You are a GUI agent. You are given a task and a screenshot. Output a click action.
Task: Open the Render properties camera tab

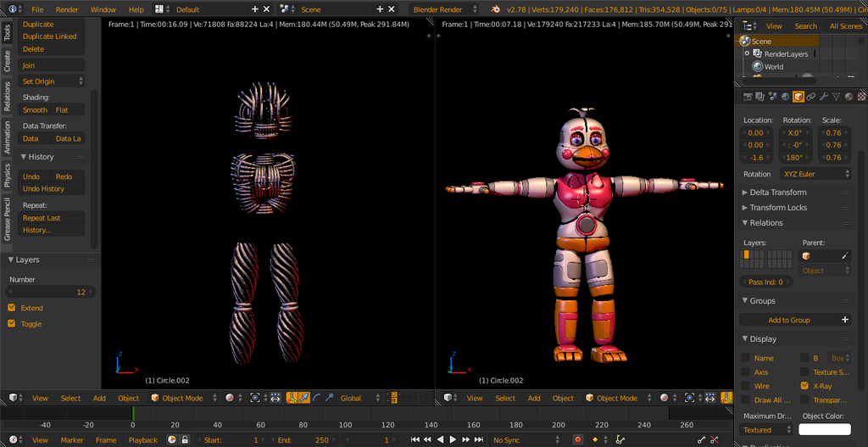click(748, 97)
